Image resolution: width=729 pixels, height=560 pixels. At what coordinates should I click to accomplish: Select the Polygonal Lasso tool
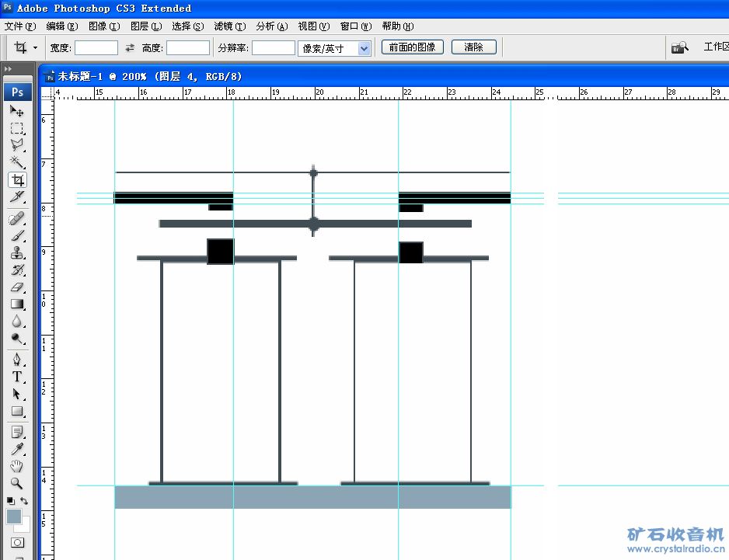tap(17, 145)
